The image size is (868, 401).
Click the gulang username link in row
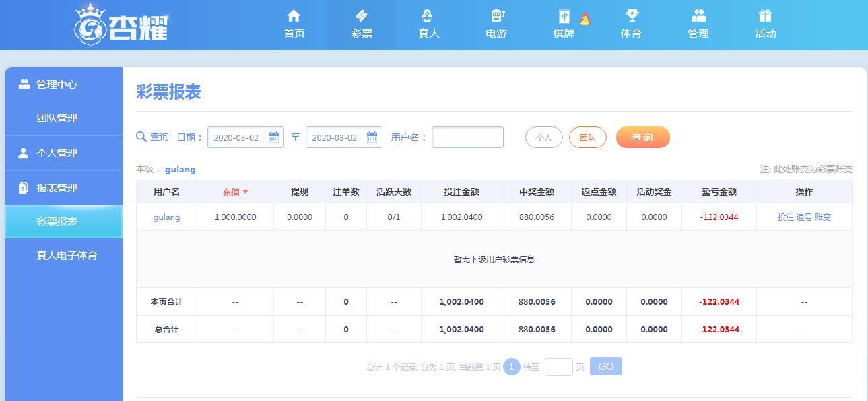coord(166,217)
